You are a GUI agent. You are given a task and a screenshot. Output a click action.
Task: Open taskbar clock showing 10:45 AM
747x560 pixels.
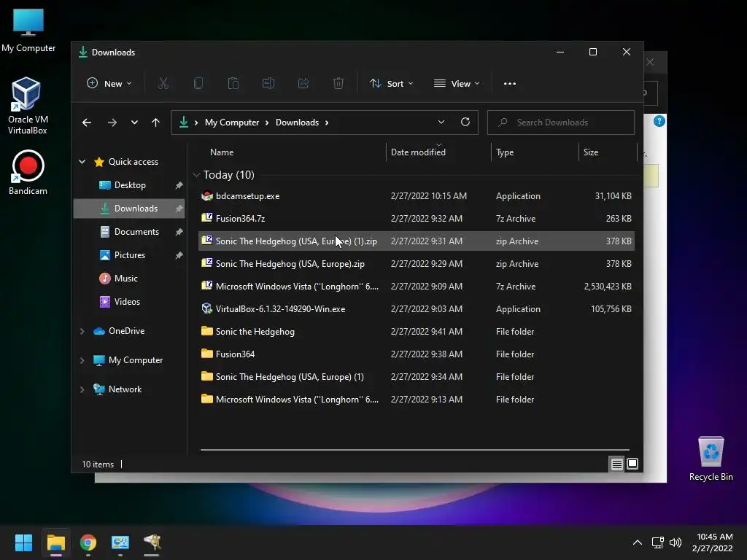[x=712, y=542]
